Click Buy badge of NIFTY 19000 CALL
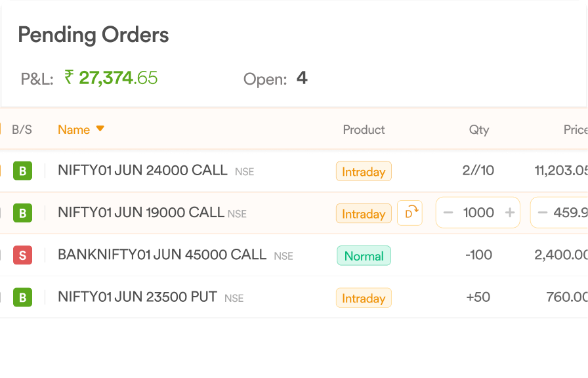 22,213
